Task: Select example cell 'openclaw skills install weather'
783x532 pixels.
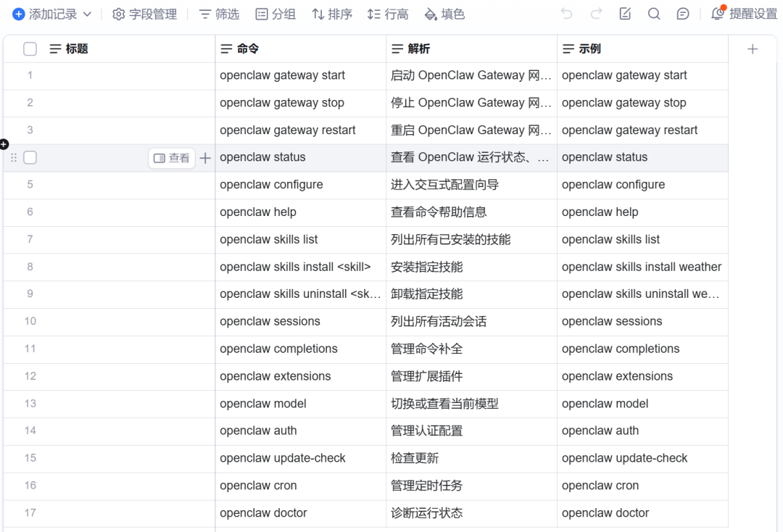Action: point(642,267)
